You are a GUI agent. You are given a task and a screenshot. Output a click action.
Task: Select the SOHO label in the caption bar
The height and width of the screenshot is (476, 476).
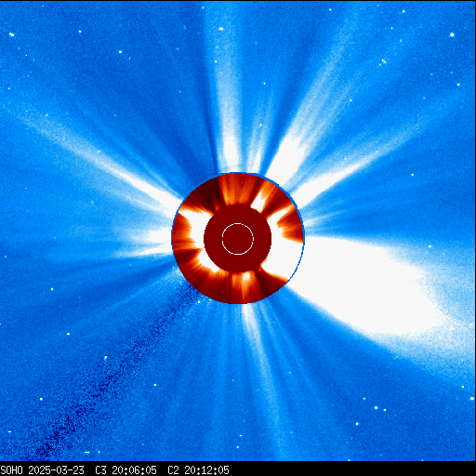pyautogui.click(x=11, y=470)
